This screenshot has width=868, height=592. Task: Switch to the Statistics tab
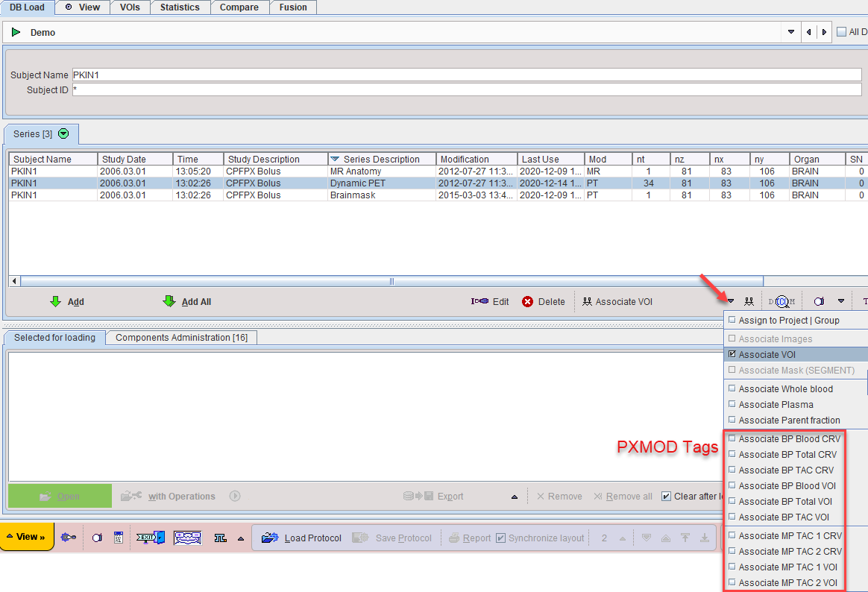coord(180,7)
